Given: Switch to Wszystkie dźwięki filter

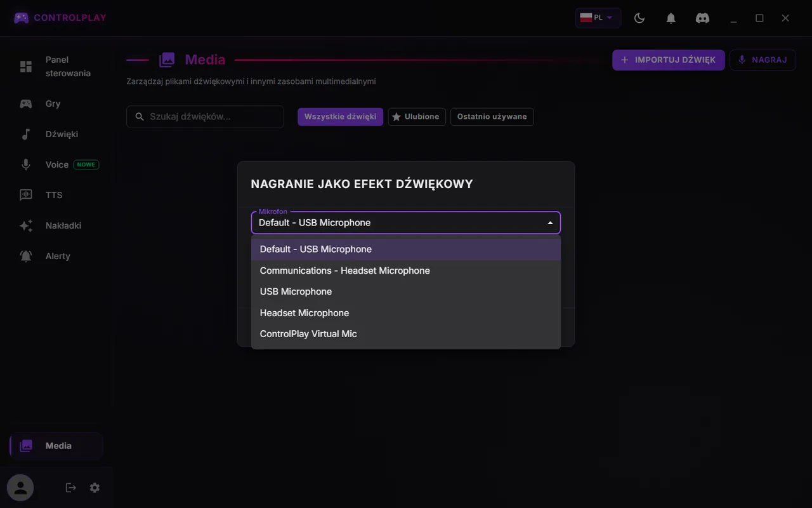Looking at the screenshot, I should pos(341,117).
